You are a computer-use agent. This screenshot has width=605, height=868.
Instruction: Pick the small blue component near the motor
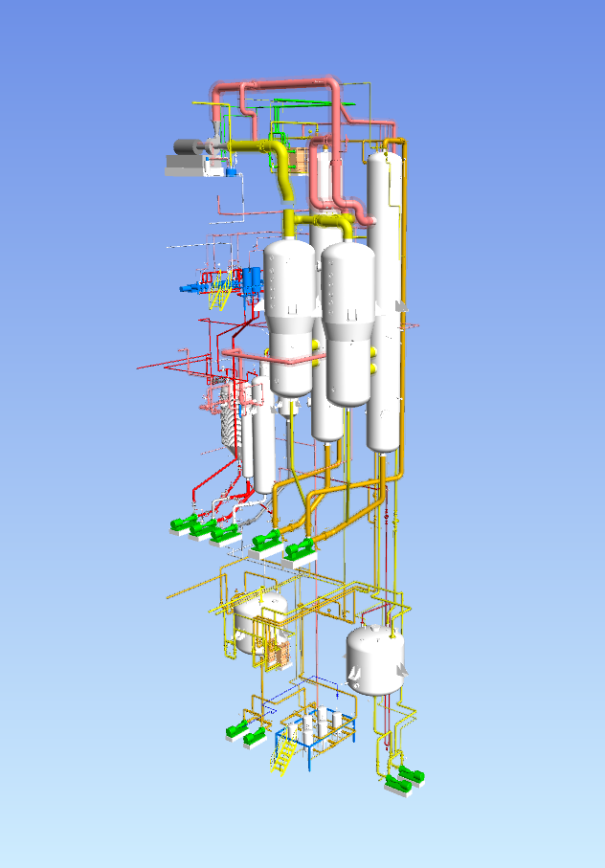click(232, 172)
